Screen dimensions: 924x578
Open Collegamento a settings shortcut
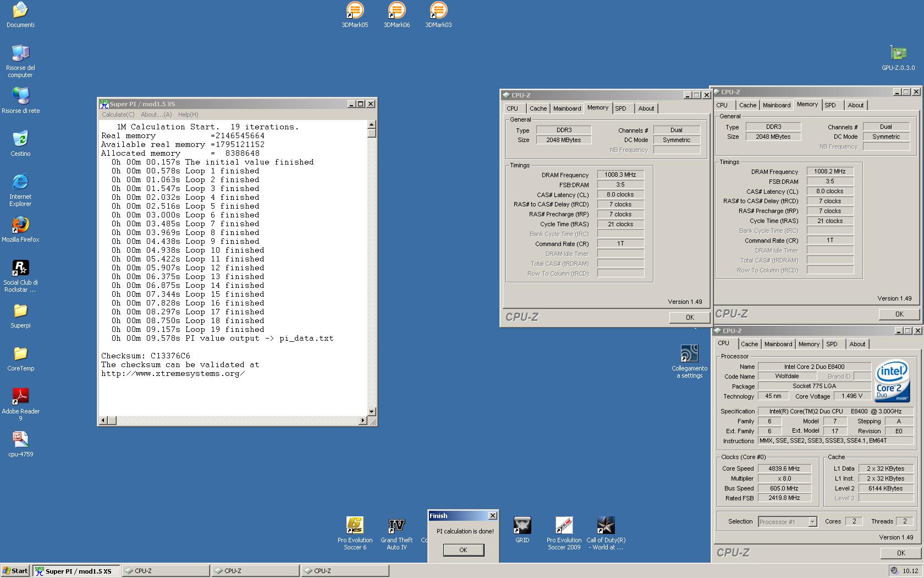[x=689, y=361]
